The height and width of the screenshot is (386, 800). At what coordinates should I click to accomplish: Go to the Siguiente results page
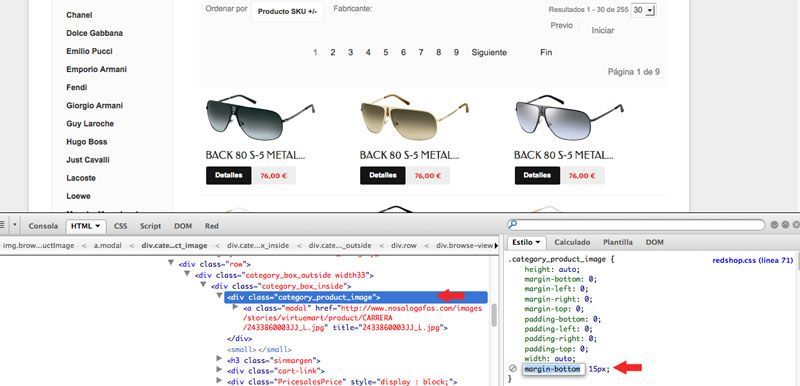(x=489, y=53)
